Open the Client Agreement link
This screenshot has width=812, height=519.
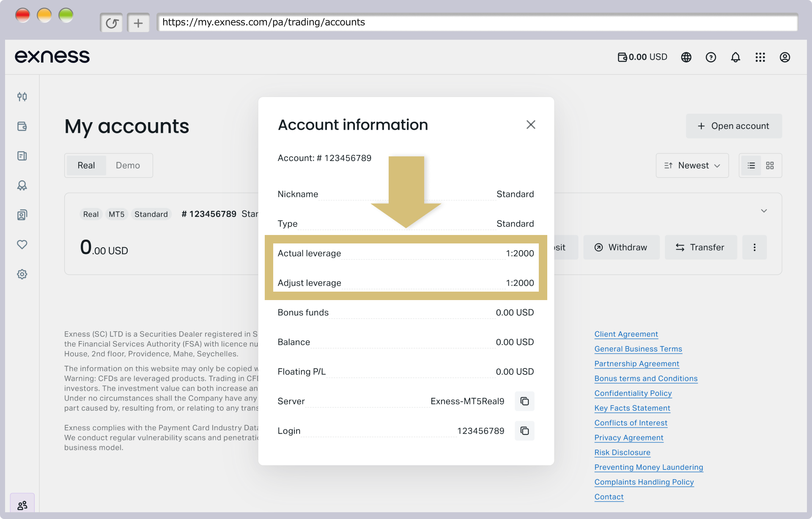(x=626, y=334)
